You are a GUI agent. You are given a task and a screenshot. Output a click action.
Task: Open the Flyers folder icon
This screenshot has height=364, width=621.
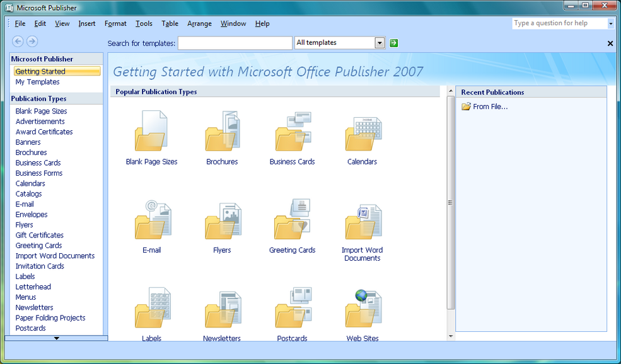pos(223,221)
